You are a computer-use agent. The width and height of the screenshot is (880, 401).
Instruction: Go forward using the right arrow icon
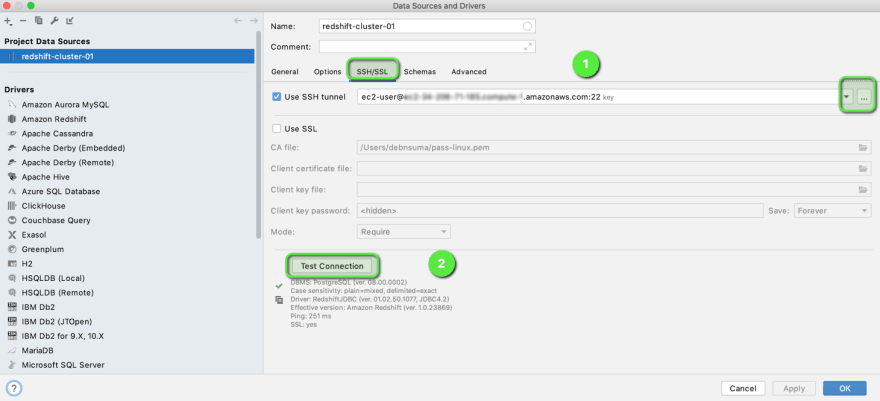pyautogui.click(x=254, y=21)
